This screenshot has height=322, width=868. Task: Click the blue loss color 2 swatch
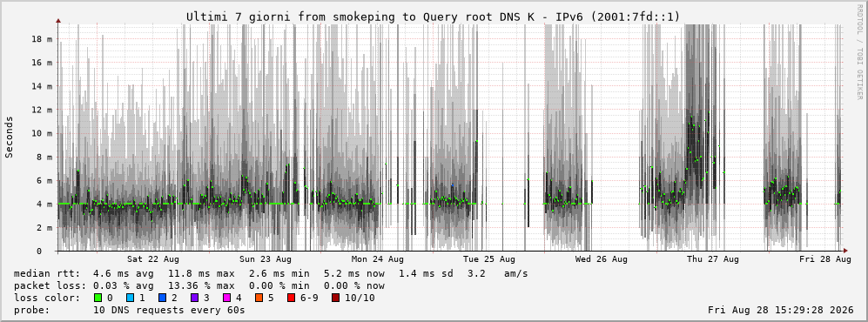[162, 299]
